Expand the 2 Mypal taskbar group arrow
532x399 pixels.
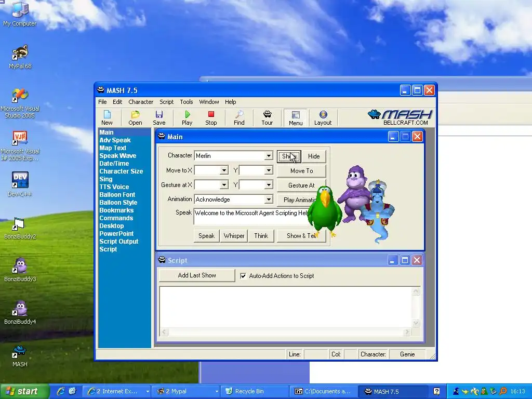coord(217,391)
